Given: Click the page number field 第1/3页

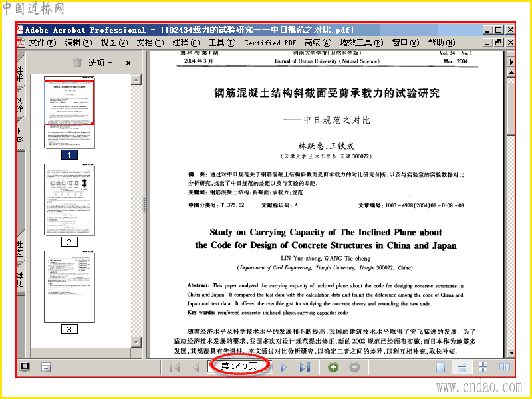Looking at the screenshot, I should tap(239, 366).
